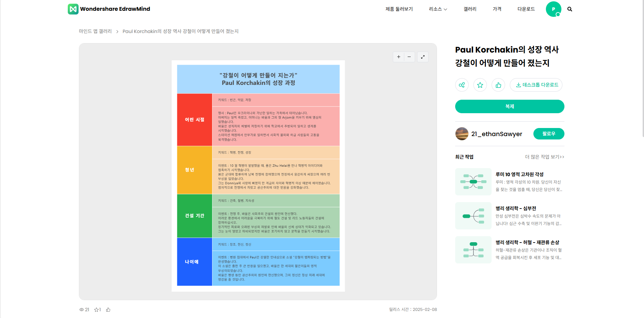
Task: Click the Wondershare EdrawMind logo
Action: coord(109,9)
